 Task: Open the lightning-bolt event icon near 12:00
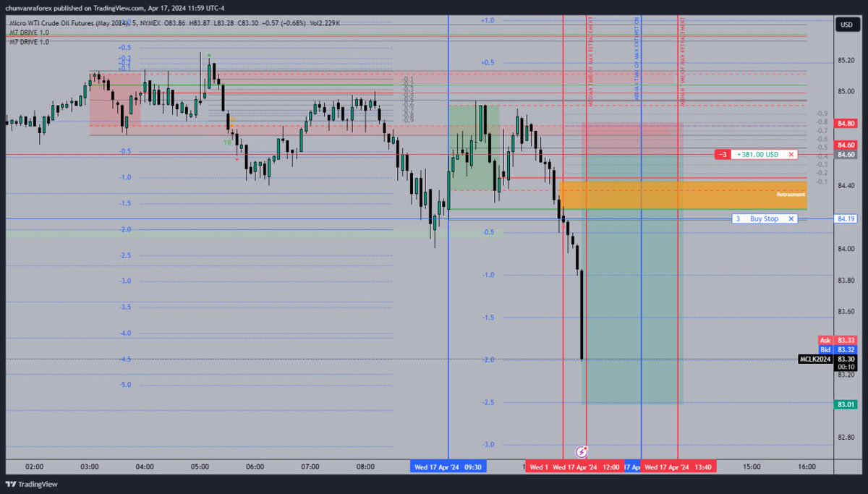click(582, 451)
